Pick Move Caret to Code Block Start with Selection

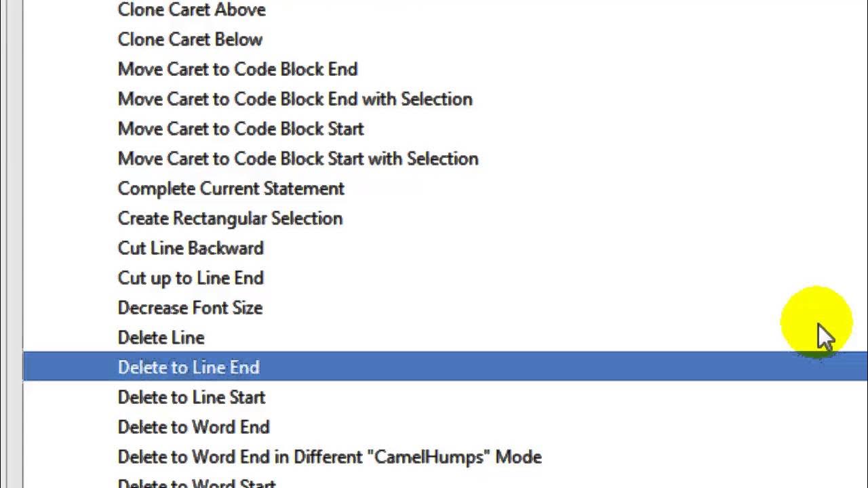(x=298, y=159)
